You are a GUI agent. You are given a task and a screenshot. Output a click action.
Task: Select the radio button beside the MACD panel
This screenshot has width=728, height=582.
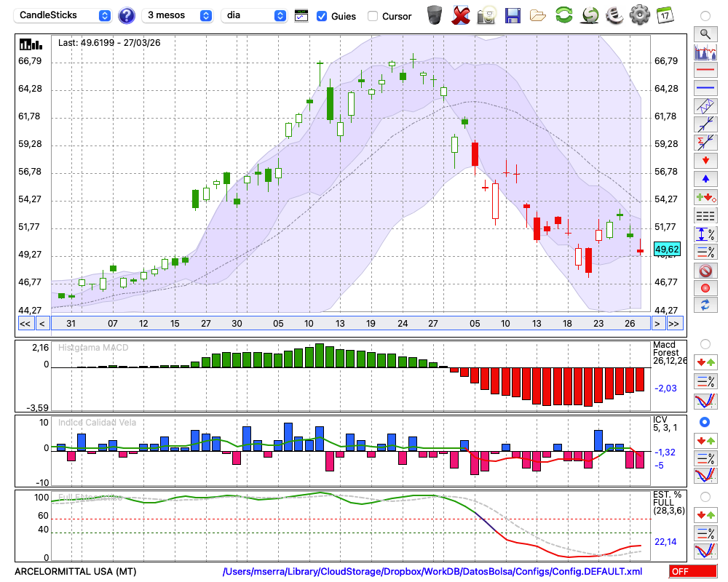tap(705, 343)
